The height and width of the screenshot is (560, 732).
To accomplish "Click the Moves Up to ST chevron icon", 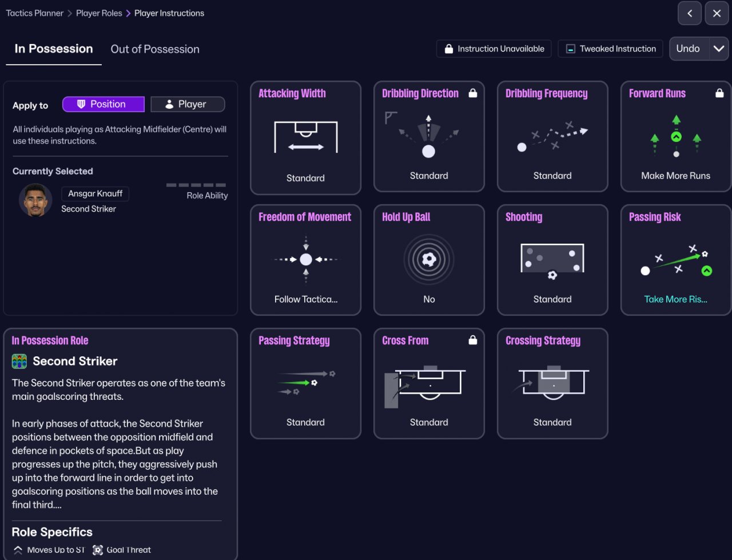I will 18,550.
